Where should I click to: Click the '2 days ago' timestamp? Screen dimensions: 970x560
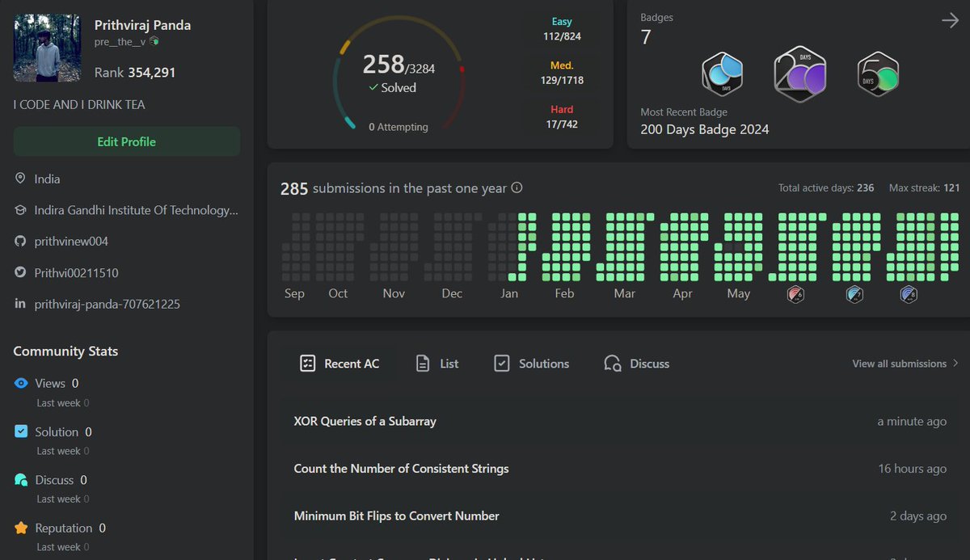tap(918, 516)
